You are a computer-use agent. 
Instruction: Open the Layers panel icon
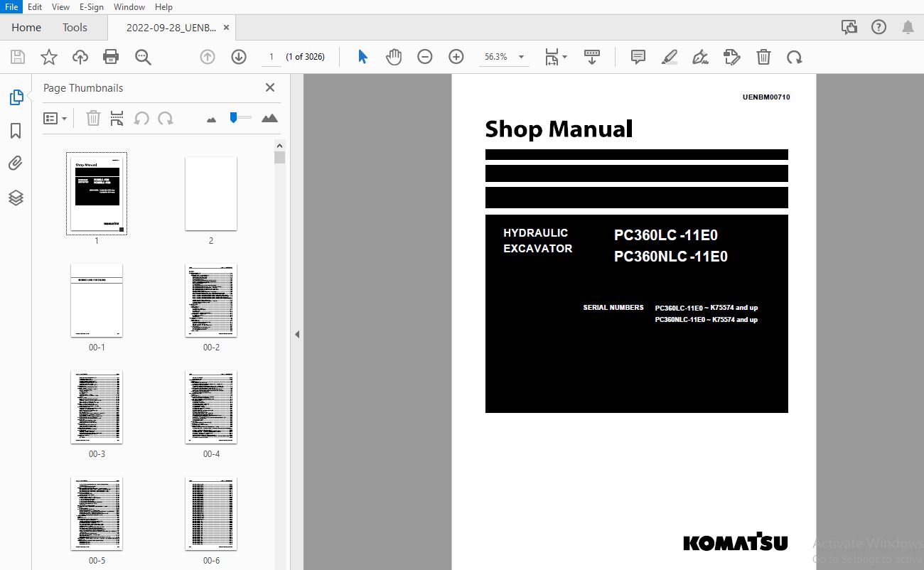coord(16,198)
